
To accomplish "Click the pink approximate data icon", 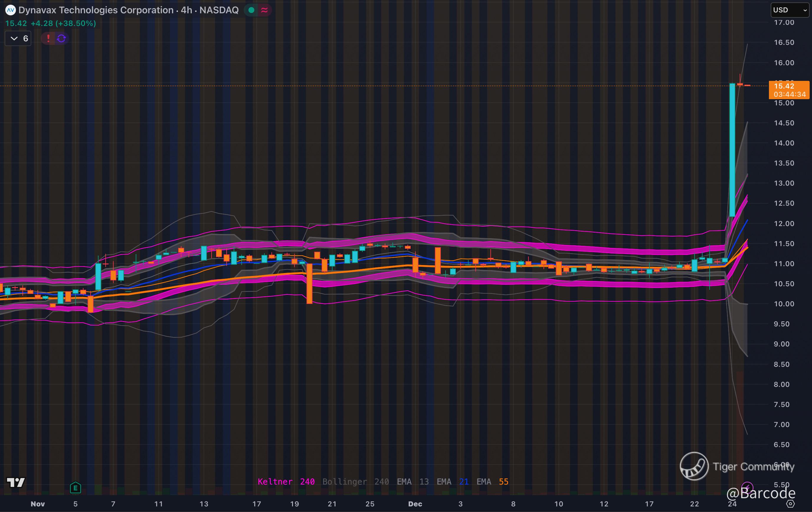I will coord(265,10).
